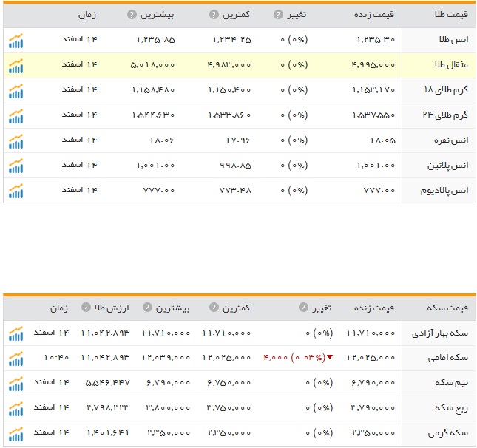Screen dimensions: 477x448
Task: Click the ارزش طلا column header text
Action: click(112, 308)
